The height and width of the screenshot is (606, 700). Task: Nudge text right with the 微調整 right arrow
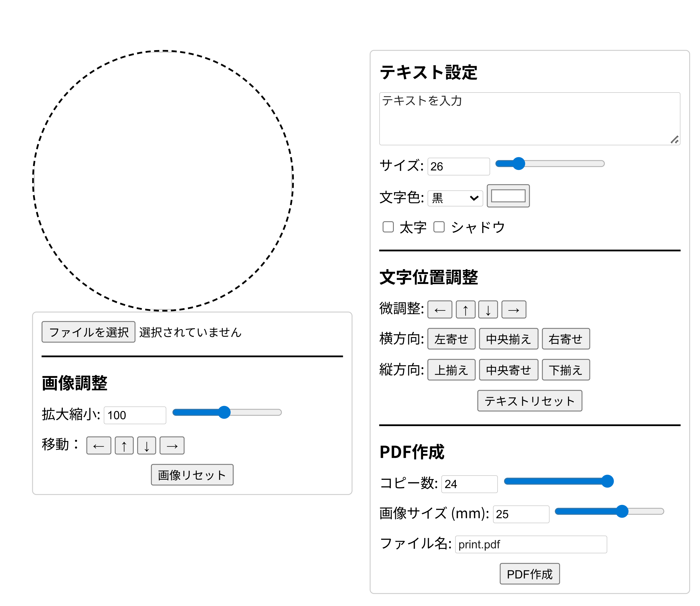point(513,309)
